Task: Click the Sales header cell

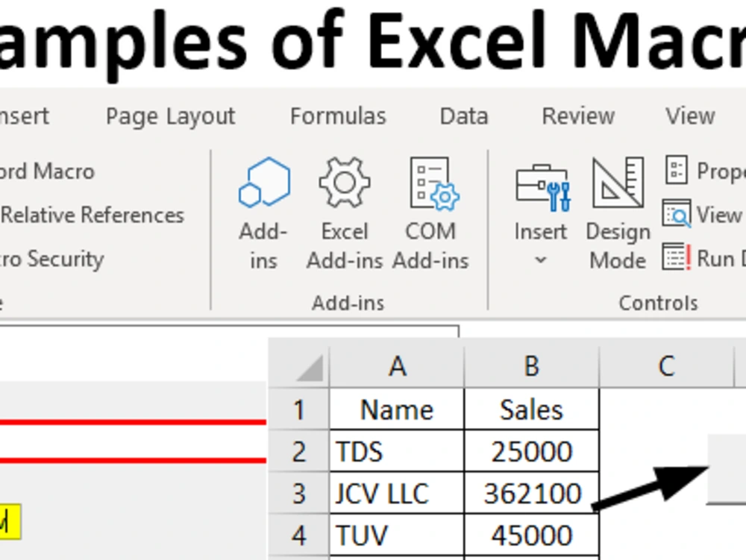Action: 532,410
